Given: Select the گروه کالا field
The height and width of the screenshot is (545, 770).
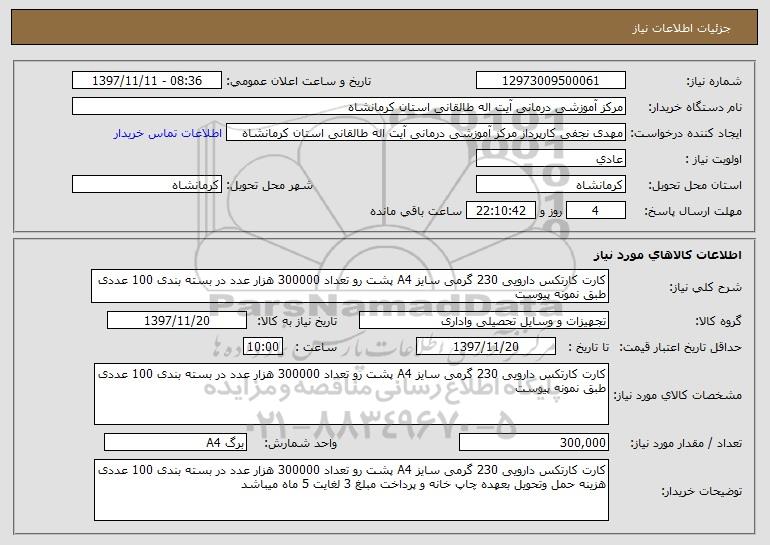Looking at the screenshot, I should [484, 321].
